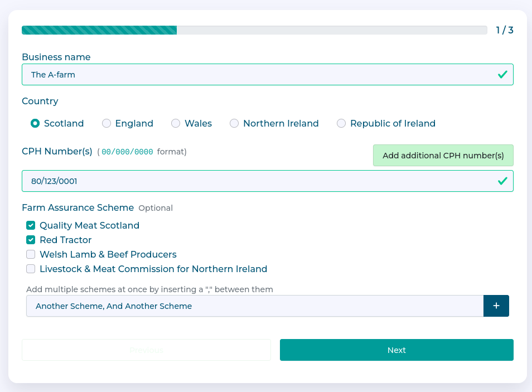Focus the Business name input field
The image size is (532, 392).
pyautogui.click(x=257, y=74)
